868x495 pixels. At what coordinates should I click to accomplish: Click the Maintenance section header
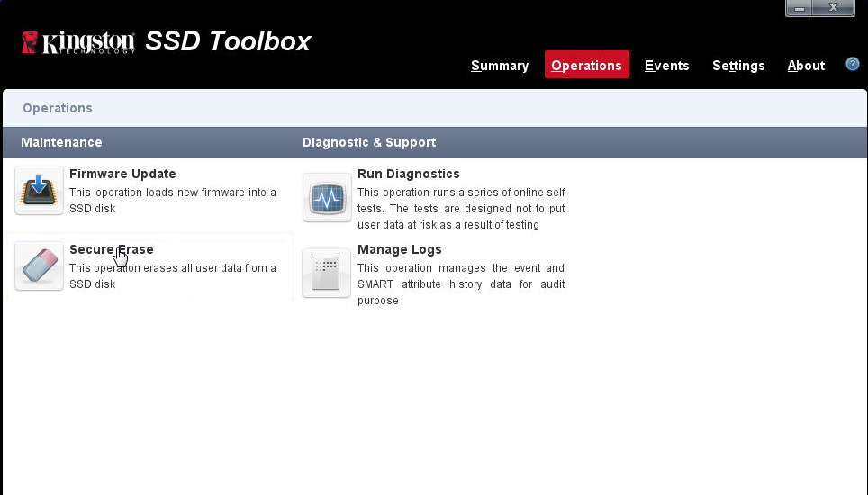tap(61, 142)
